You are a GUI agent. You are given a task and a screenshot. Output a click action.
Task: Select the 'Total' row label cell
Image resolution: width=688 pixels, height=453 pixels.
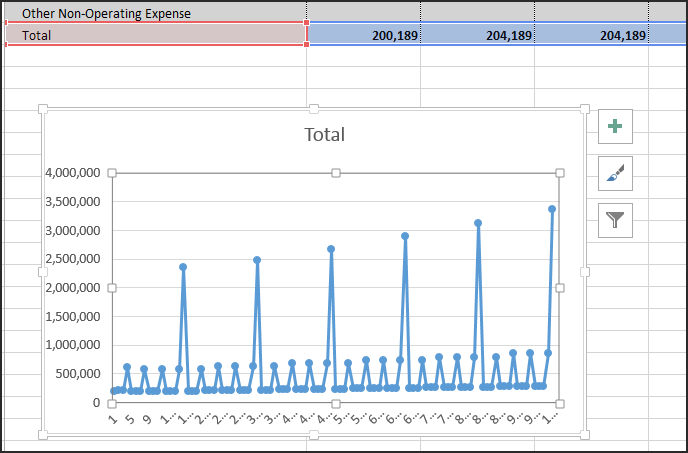156,34
